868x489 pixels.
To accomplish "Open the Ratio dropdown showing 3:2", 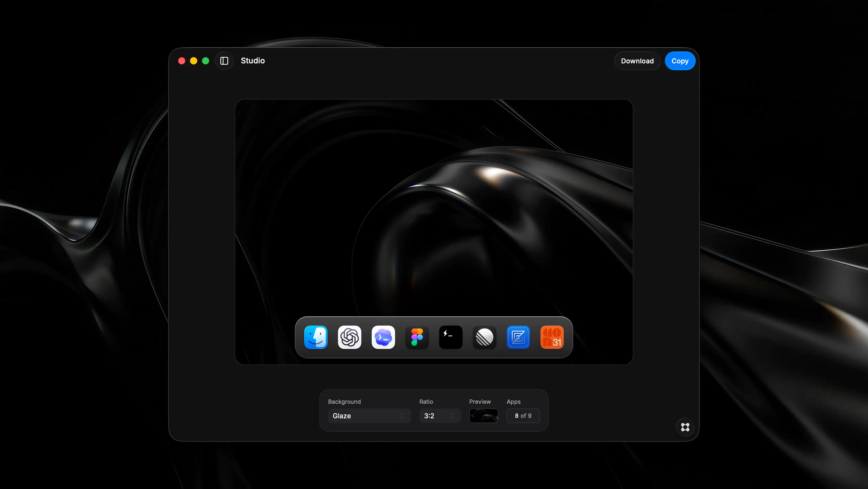I will tap(440, 415).
